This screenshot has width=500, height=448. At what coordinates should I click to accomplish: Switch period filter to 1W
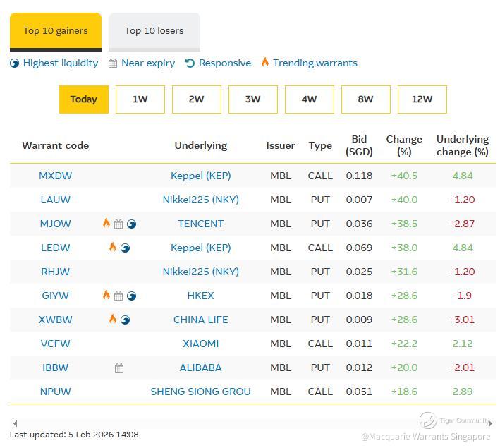point(140,99)
